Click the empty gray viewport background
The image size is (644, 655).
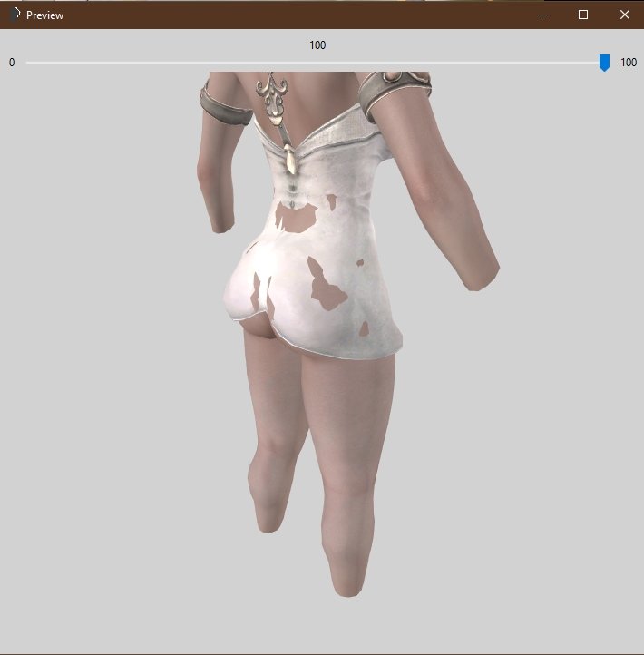(x=109, y=408)
